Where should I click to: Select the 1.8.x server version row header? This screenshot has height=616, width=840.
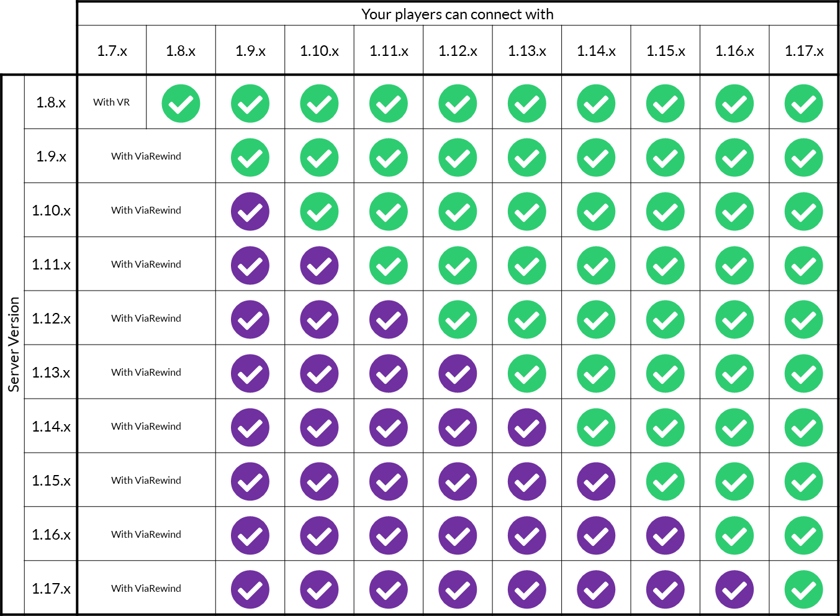[x=51, y=102]
